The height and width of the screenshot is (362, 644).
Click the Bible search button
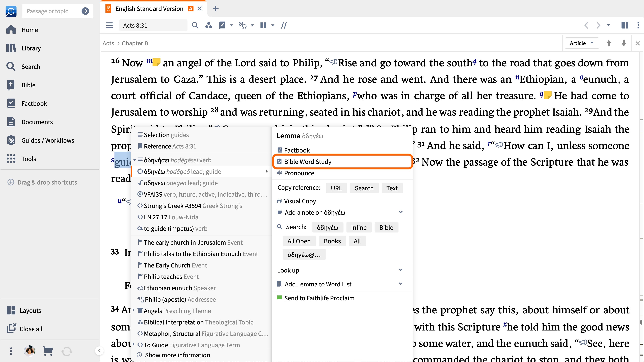click(x=386, y=227)
